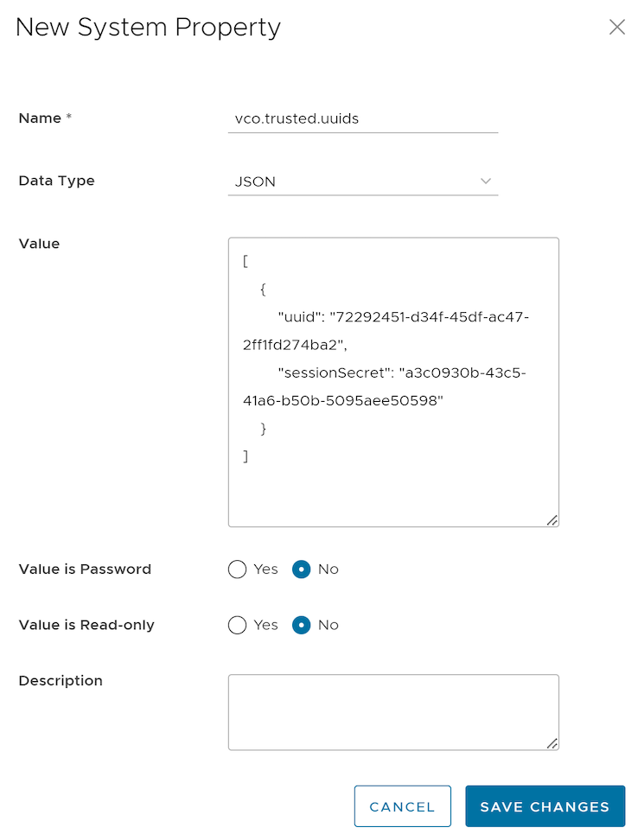
Task: Click the New System Property title
Action: (x=148, y=27)
